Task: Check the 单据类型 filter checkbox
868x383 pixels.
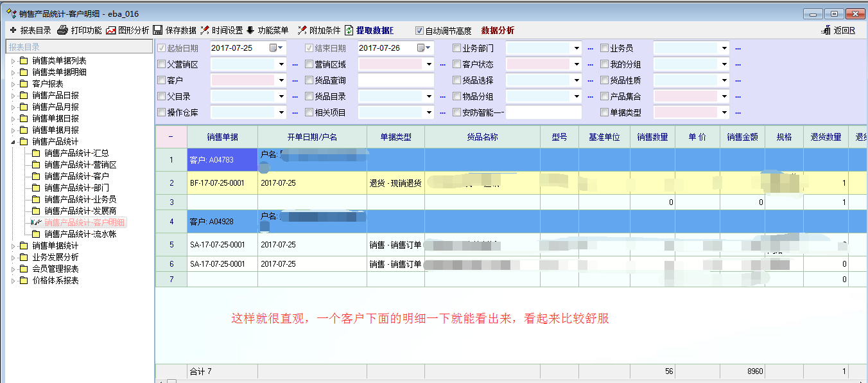Action: point(604,112)
